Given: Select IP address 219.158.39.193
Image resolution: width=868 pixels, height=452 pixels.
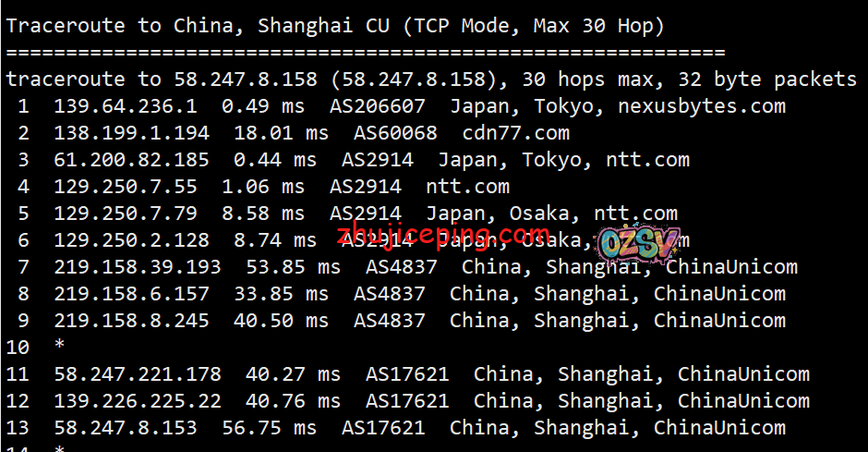Looking at the screenshot, I should point(138,267).
